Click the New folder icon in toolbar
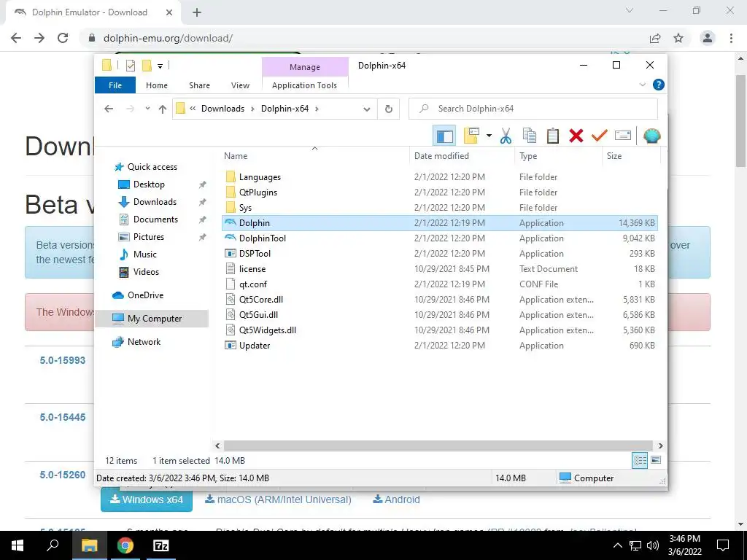747x560 pixels. point(471,136)
